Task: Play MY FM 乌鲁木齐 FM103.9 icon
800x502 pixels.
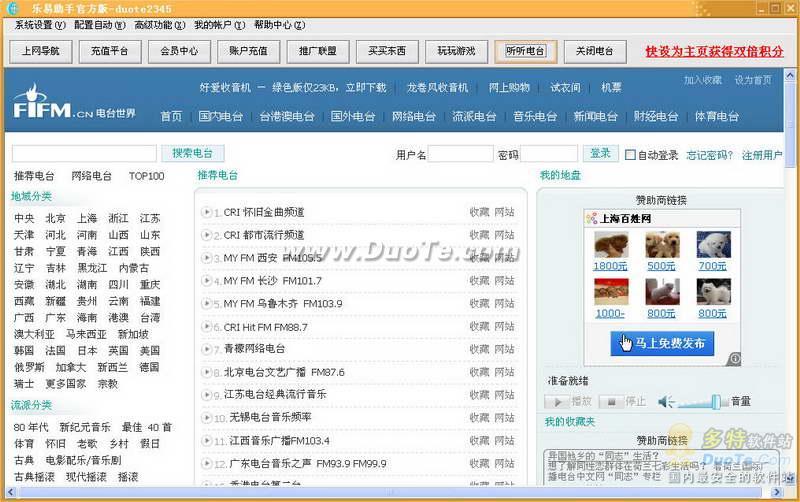Action: [207, 304]
